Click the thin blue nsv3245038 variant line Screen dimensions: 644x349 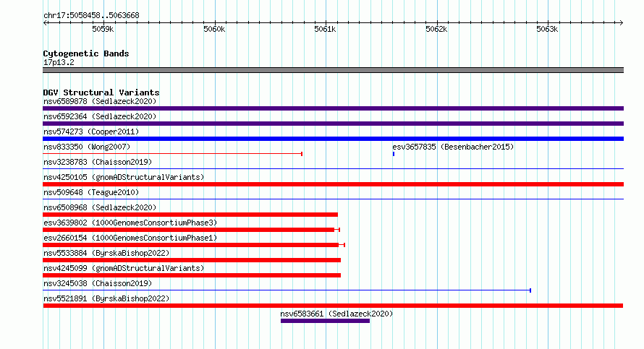point(287,290)
